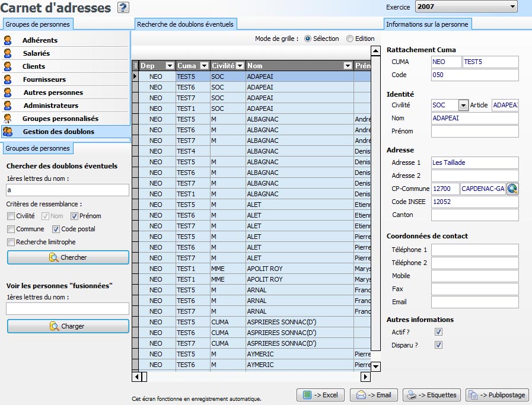Select the first APOLIT ROY row
The image size is (532, 405).
251,269
